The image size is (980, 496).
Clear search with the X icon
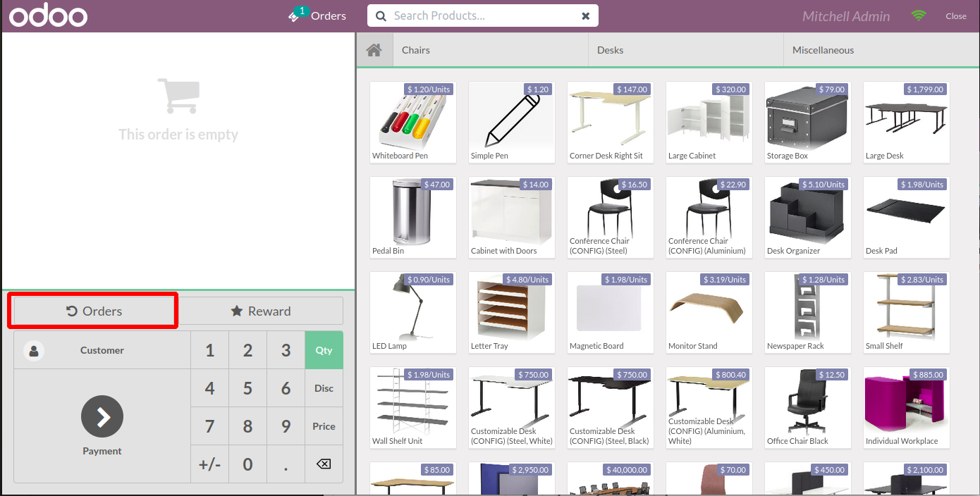point(586,16)
